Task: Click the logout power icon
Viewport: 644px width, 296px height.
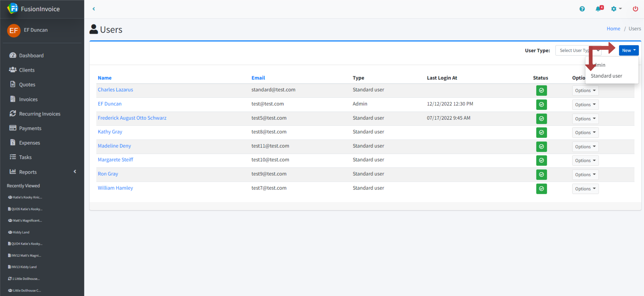Action: click(635, 9)
